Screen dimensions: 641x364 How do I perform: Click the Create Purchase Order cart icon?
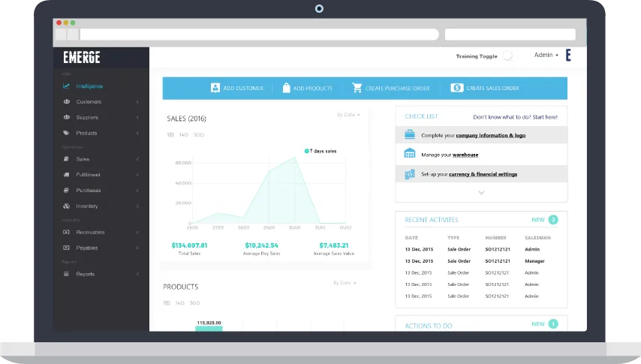[357, 88]
